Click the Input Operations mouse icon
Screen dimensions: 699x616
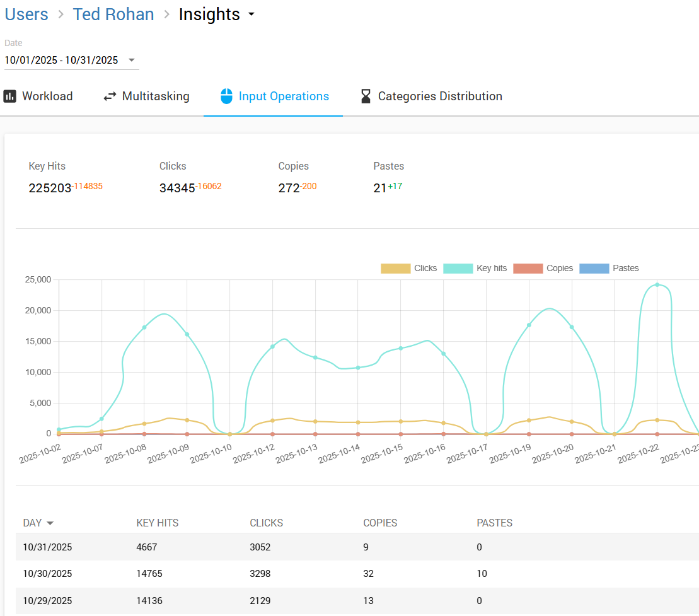(226, 96)
